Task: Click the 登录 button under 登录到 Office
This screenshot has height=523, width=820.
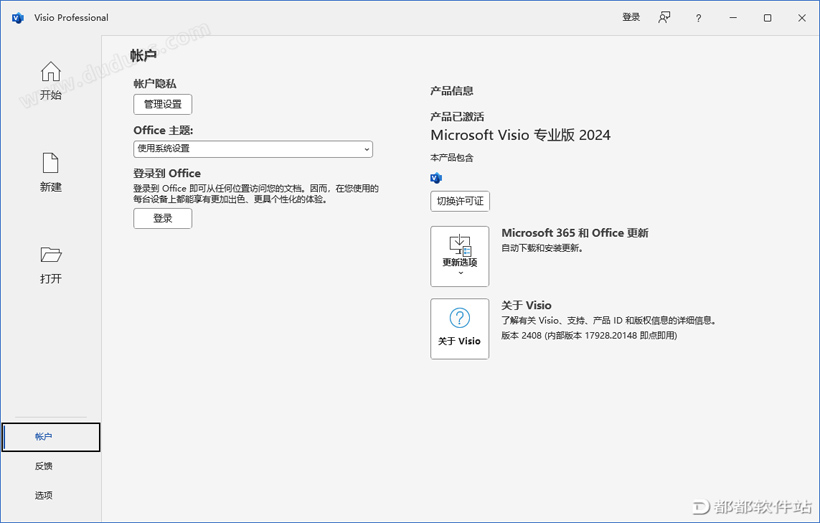Action: [x=163, y=218]
